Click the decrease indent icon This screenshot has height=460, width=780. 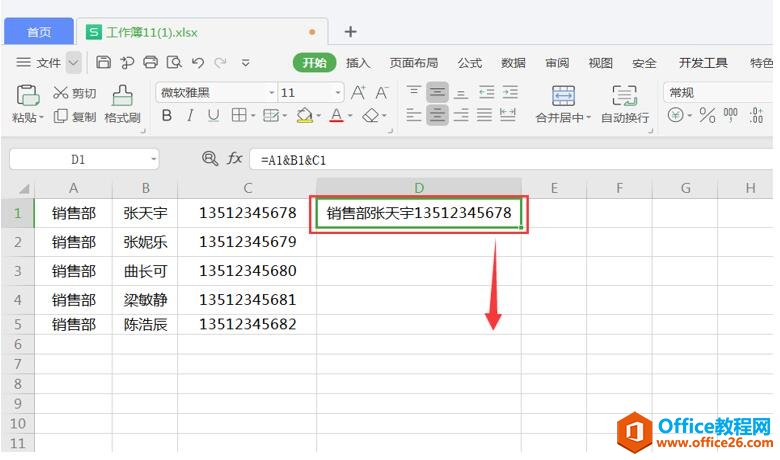click(x=486, y=92)
